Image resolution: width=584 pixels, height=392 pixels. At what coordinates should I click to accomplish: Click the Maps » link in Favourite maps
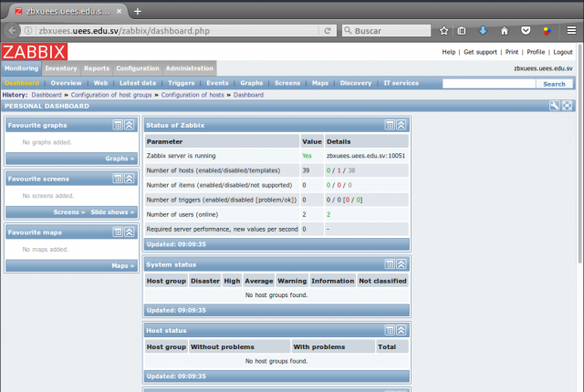click(x=123, y=265)
